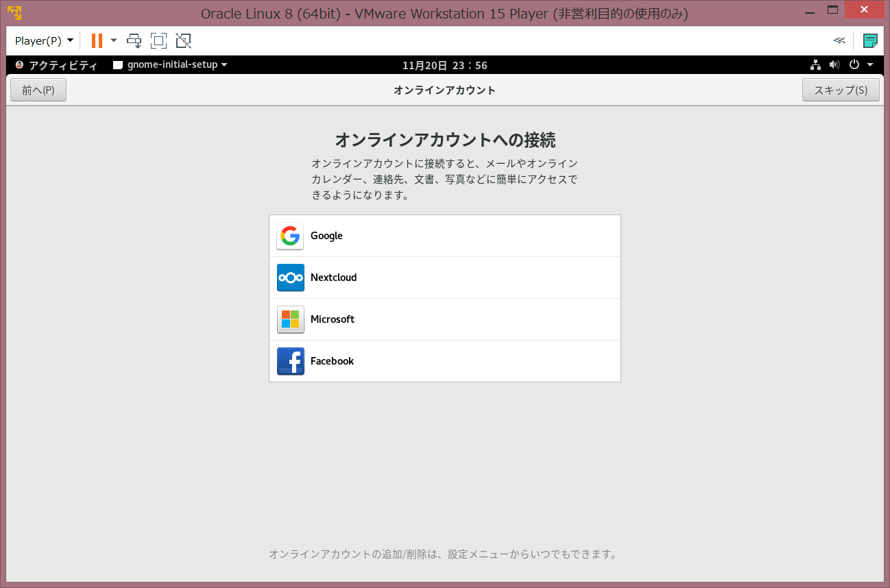Pause the virtual machine with orange pause icon
This screenshot has height=588, width=890.
coord(97,40)
